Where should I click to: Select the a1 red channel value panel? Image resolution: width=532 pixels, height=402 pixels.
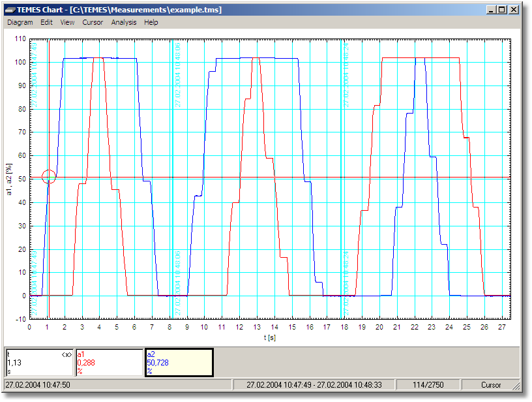pos(109,362)
